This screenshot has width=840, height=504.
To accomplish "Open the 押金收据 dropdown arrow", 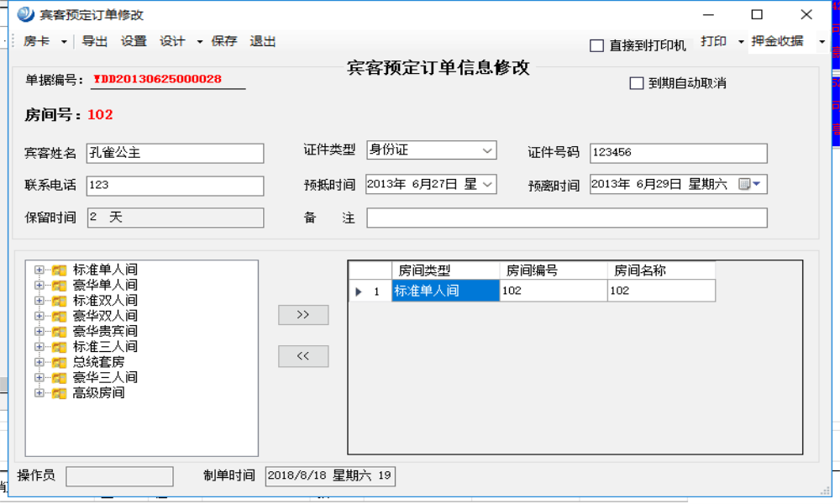I will [822, 41].
